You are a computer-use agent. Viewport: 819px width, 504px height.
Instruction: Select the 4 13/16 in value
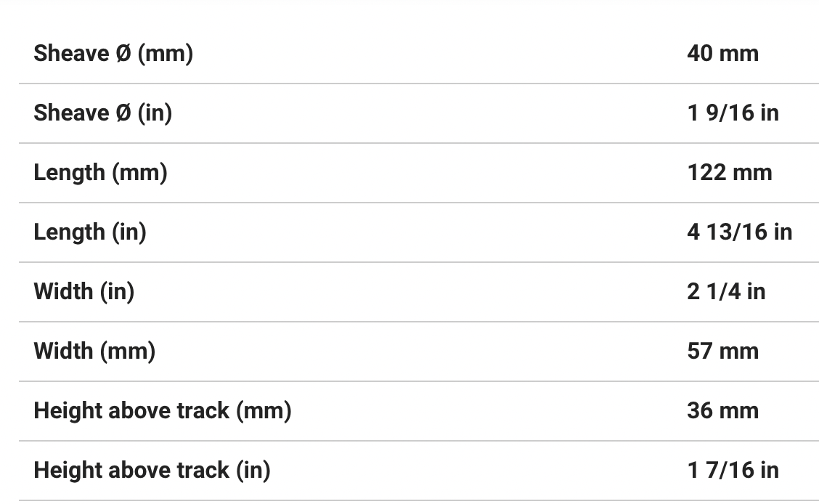(739, 232)
